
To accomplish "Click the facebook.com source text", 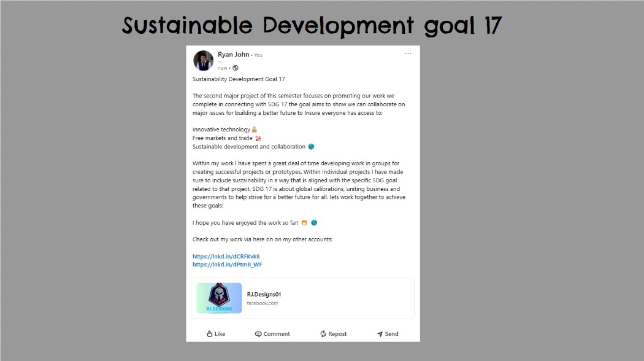I will point(262,303).
